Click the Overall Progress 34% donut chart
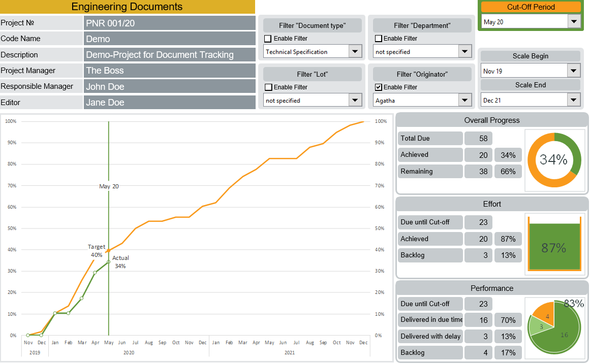The image size is (590, 364). 554,160
